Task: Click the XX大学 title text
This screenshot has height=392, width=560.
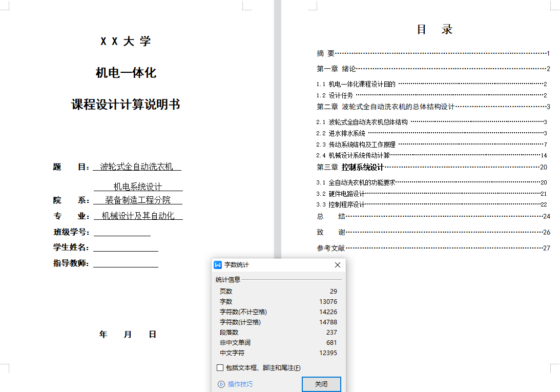Action: 126,41
